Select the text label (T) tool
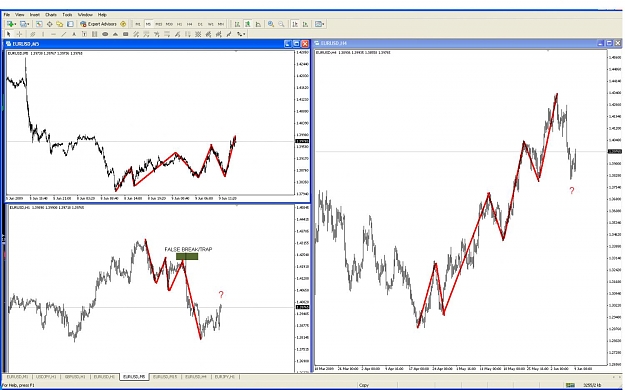Viewport: 625px width, 390px height. pyautogui.click(x=84, y=34)
